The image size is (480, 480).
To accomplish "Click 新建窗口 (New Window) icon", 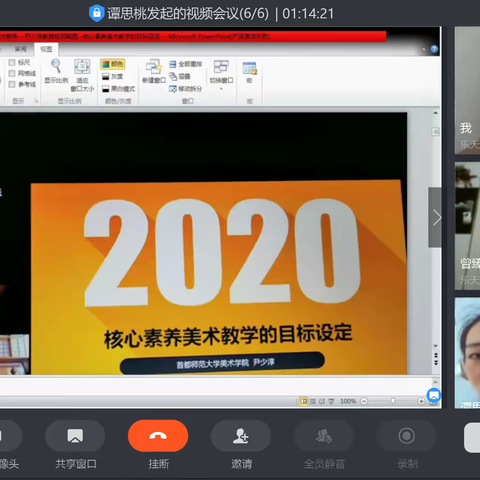I will [153, 67].
